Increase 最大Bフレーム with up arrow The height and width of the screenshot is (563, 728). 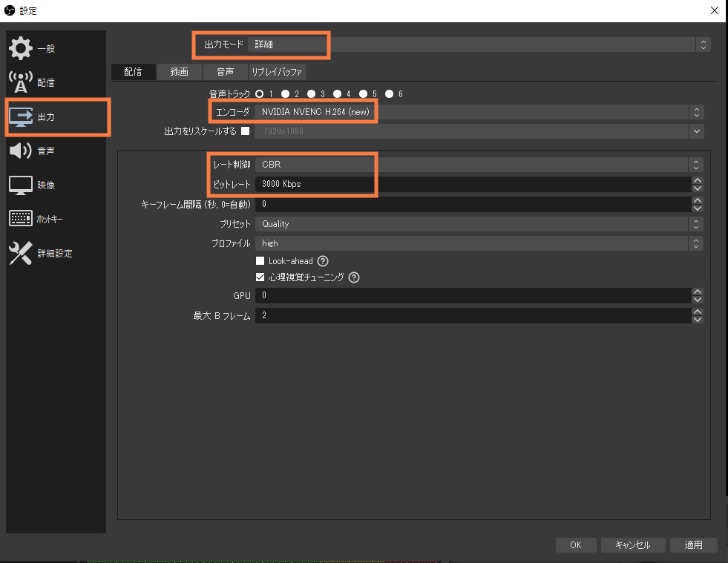tap(697, 312)
